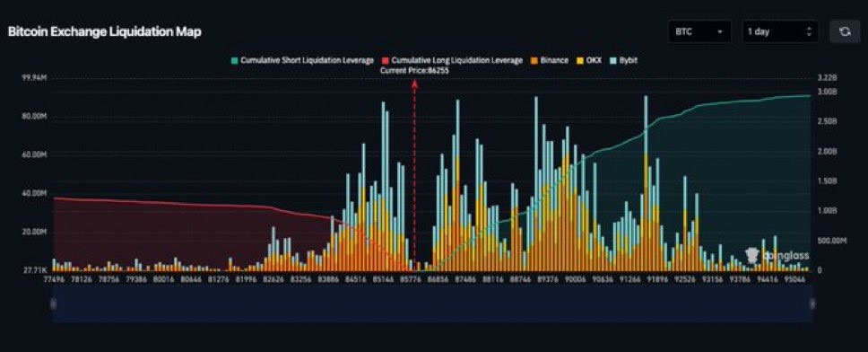The image size is (868, 352).
Task: Toggle the OKX legend series
Action: 589,60
